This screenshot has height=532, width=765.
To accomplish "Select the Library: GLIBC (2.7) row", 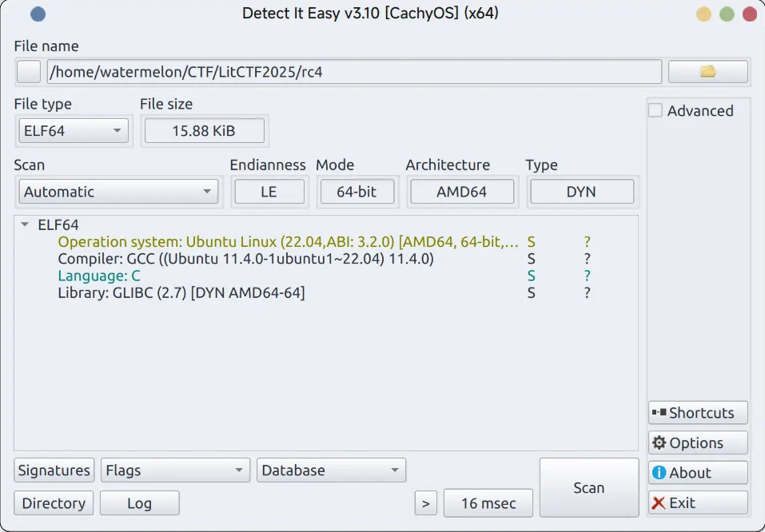I will tap(326, 292).
